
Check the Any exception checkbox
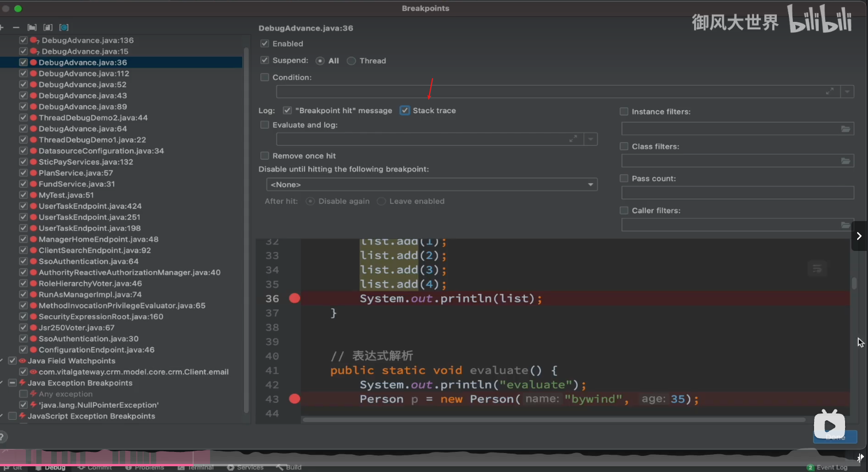[x=24, y=394]
